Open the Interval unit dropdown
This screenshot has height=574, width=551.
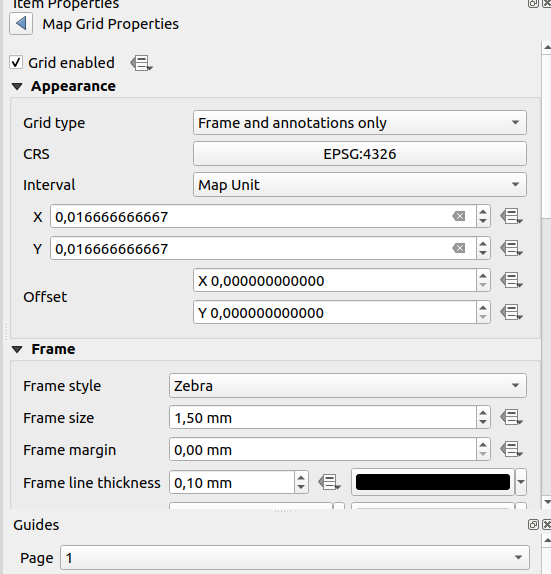[x=360, y=185]
